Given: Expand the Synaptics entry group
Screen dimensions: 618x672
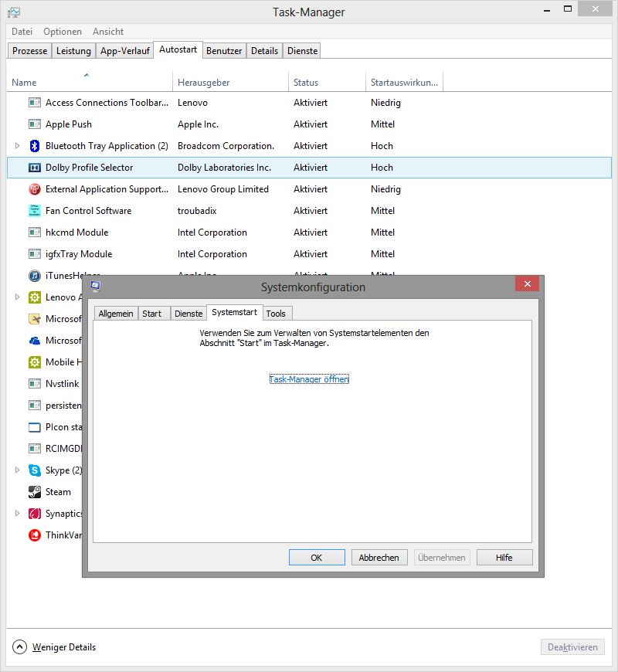Looking at the screenshot, I should pyautogui.click(x=17, y=514).
